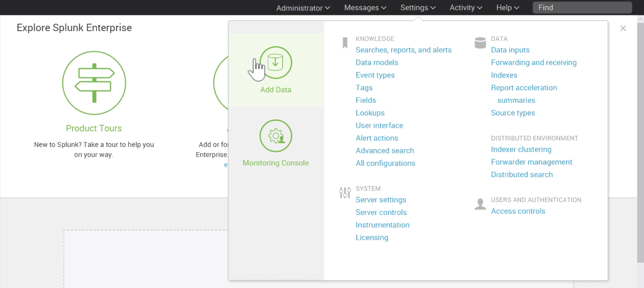Screen dimensions: 644x288
Task: Click the bookmark icon beside KNOWLEDGE
Action: [345, 43]
